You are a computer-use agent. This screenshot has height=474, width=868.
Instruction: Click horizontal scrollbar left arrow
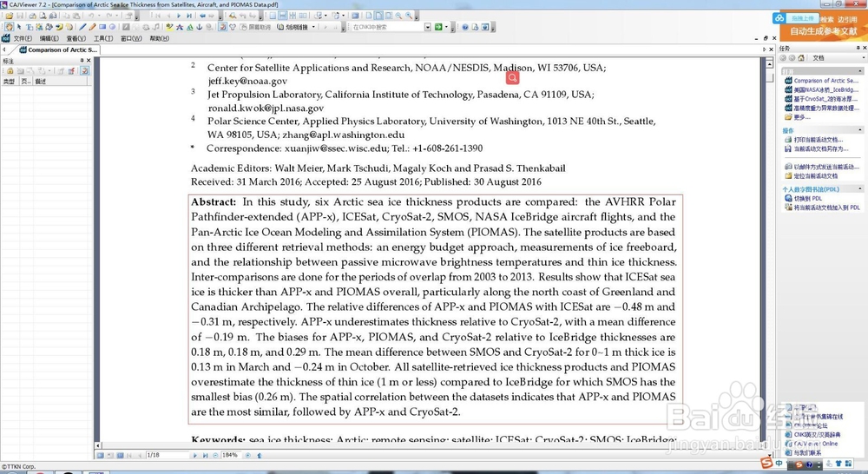98,445
